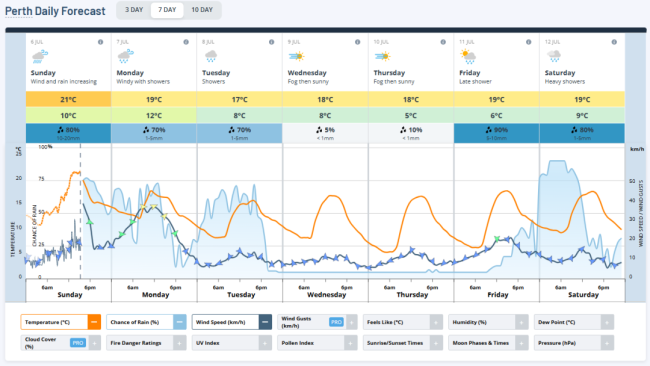Click Sunday's 21°C maximum temperature cell

pos(68,99)
